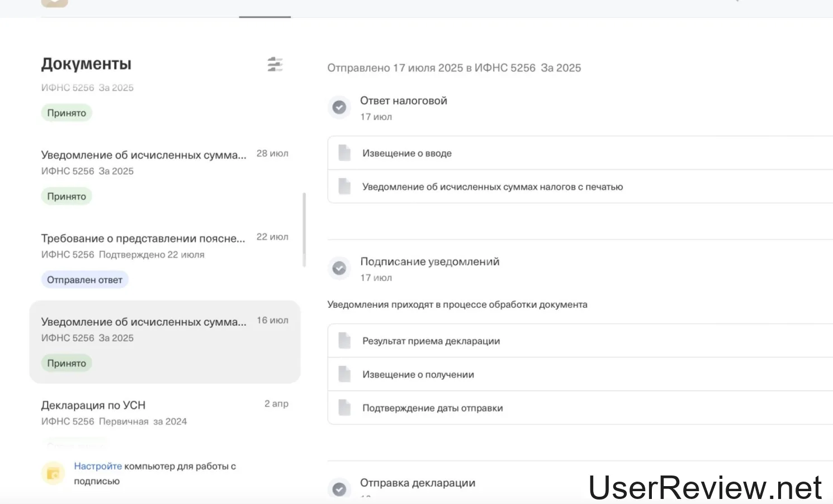This screenshot has height=504, width=833.
Task: Open Требование о представлении пояснений document
Action: (x=143, y=239)
